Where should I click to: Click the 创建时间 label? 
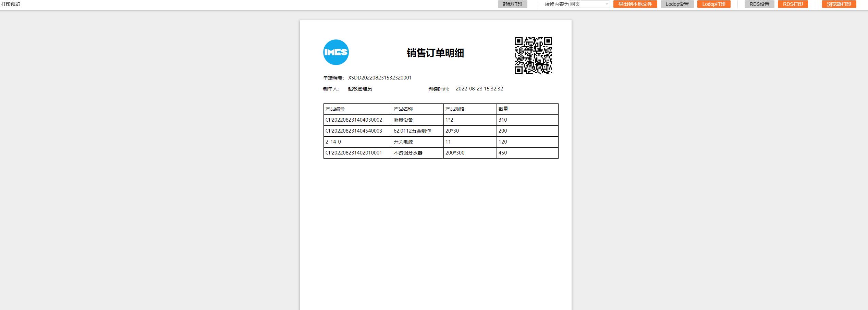coord(439,89)
